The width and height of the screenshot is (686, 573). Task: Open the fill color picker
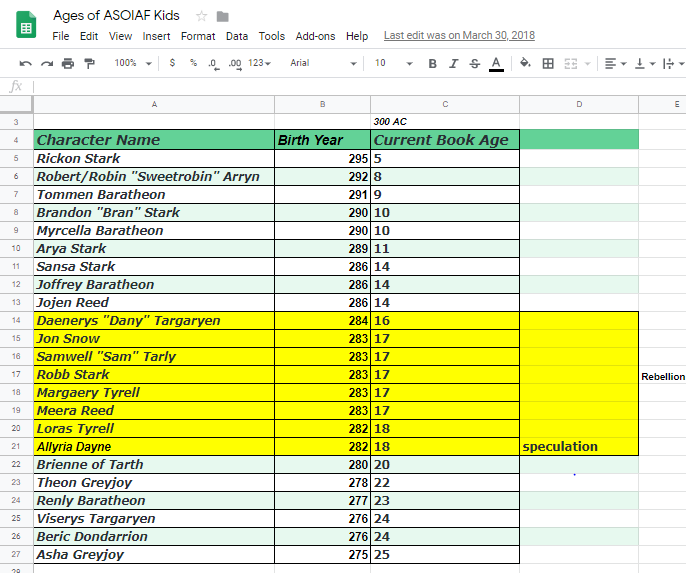click(525, 63)
